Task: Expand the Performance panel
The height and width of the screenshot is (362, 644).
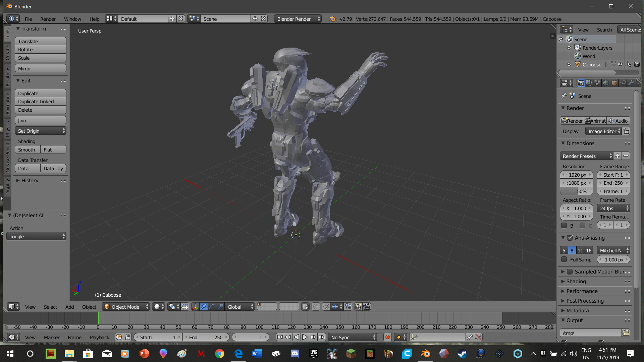Action: (x=582, y=291)
